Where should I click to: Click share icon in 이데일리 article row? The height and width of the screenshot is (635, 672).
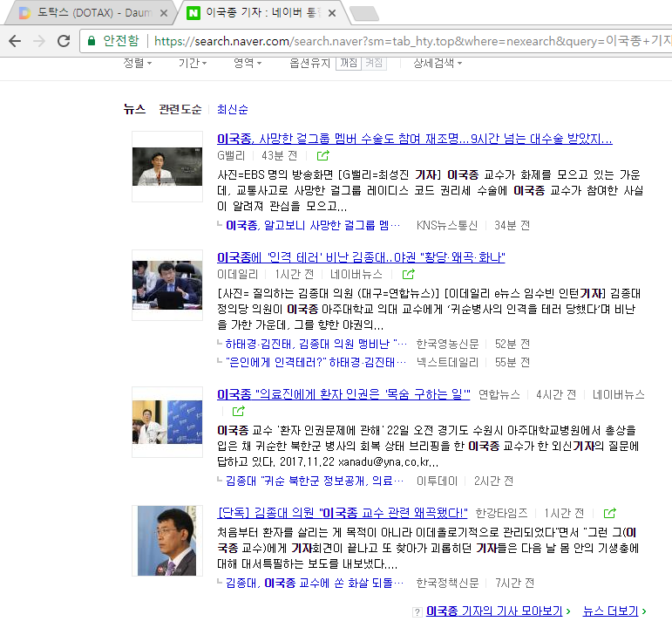[x=409, y=274]
